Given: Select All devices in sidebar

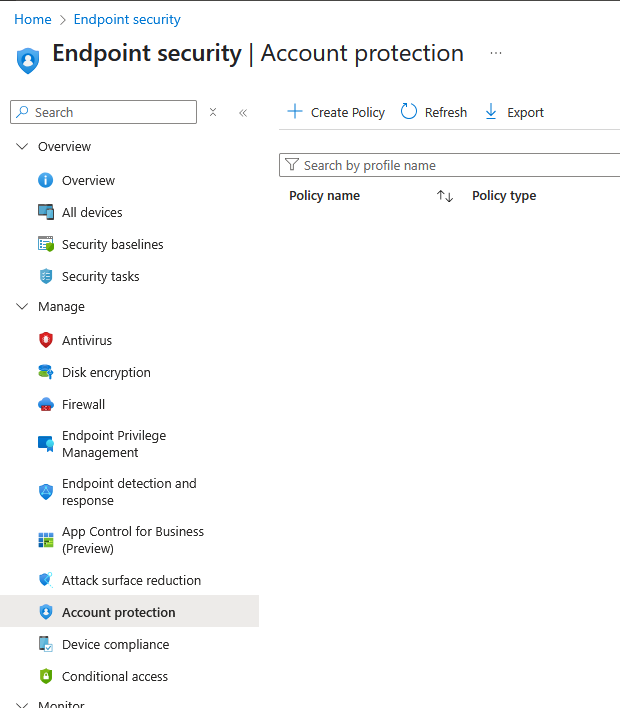Looking at the screenshot, I should tap(92, 213).
